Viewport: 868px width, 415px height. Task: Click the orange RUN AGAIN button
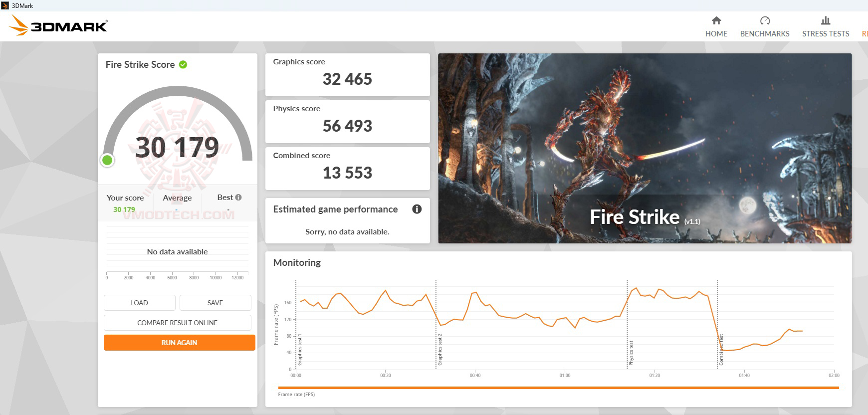[x=180, y=343]
